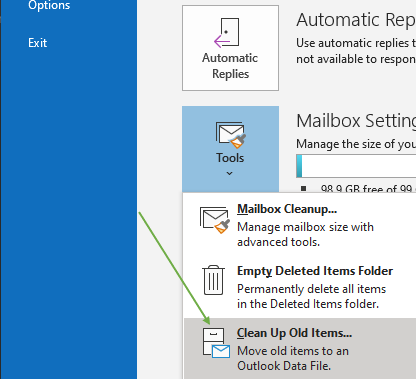Click the chevron under Tools
The height and width of the screenshot is (381, 416).
tap(229, 173)
